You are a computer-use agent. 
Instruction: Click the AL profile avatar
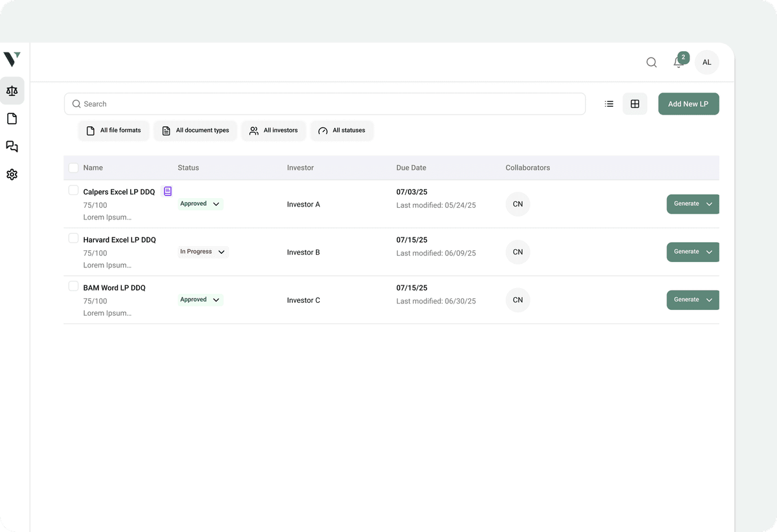click(706, 62)
